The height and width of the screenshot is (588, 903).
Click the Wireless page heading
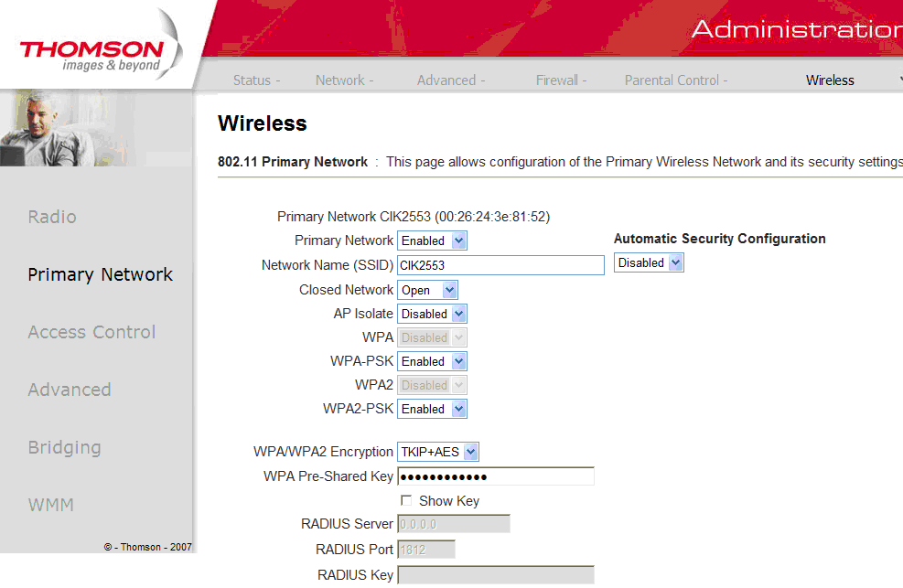click(x=262, y=123)
